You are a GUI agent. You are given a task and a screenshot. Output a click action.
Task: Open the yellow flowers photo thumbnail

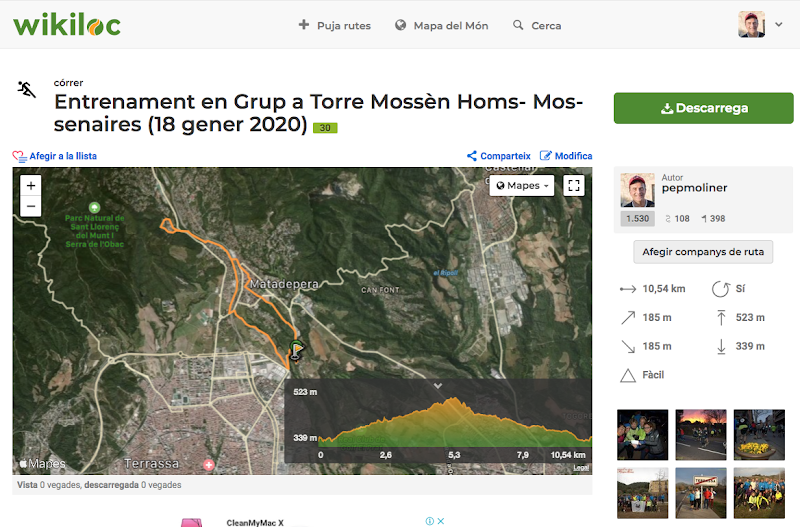coord(759,435)
